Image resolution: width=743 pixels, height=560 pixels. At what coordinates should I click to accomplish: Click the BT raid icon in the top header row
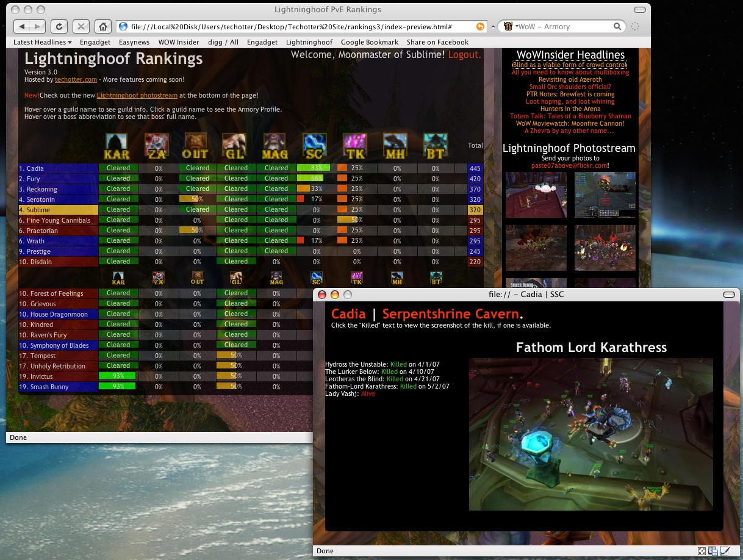click(x=436, y=146)
